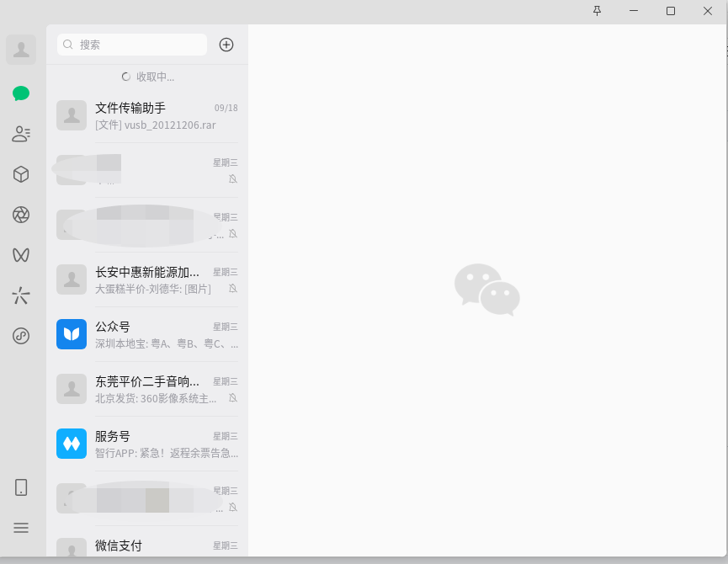The image size is (728, 564).
Task: Click the blue 服务号 avatar
Action: pyautogui.click(x=72, y=444)
